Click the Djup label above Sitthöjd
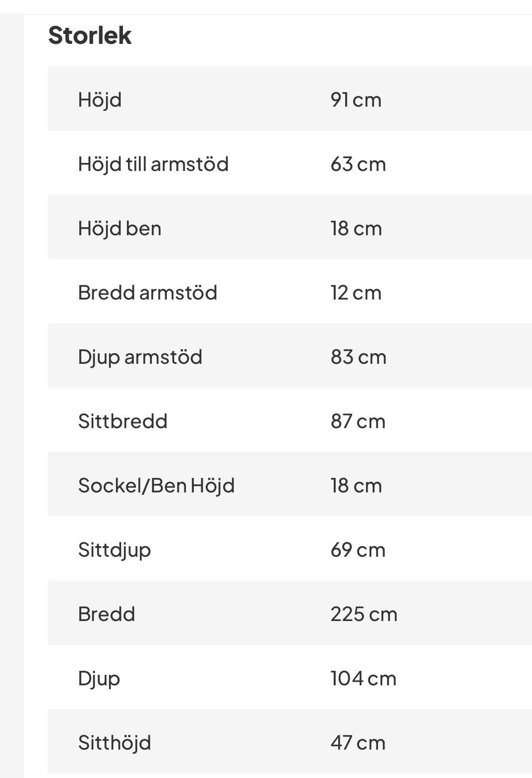This screenshot has height=778, width=532. point(99,679)
